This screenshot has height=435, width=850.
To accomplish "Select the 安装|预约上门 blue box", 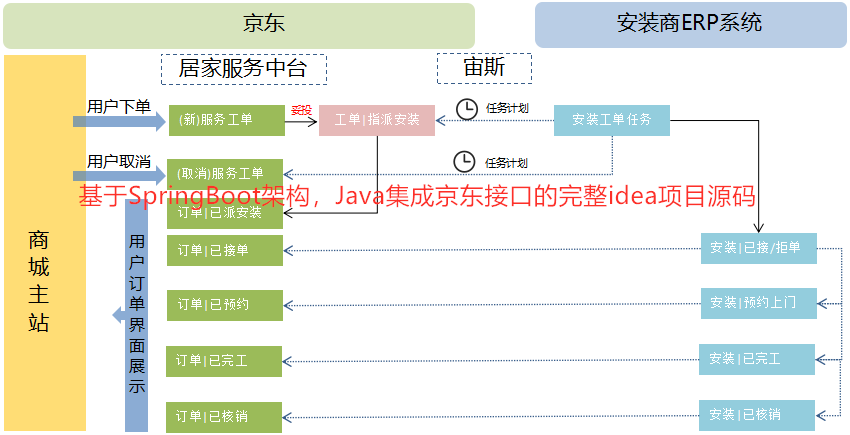I will click(759, 303).
